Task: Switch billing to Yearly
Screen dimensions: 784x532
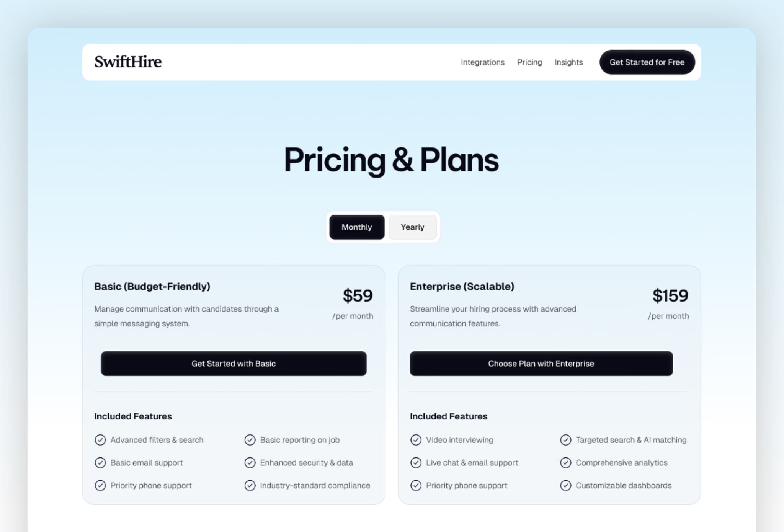Action: (x=412, y=227)
